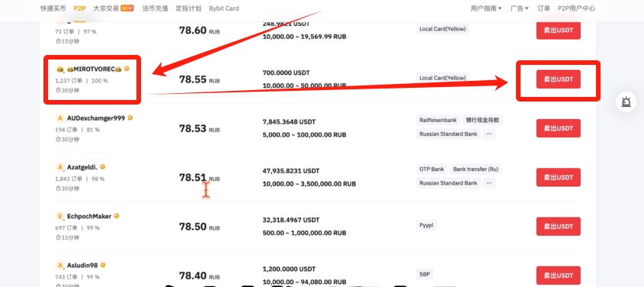Image resolution: width=644 pixels, height=287 pixels.
Task: Click verified badge beside MIROTVOREC name
Action: (127, 69)
